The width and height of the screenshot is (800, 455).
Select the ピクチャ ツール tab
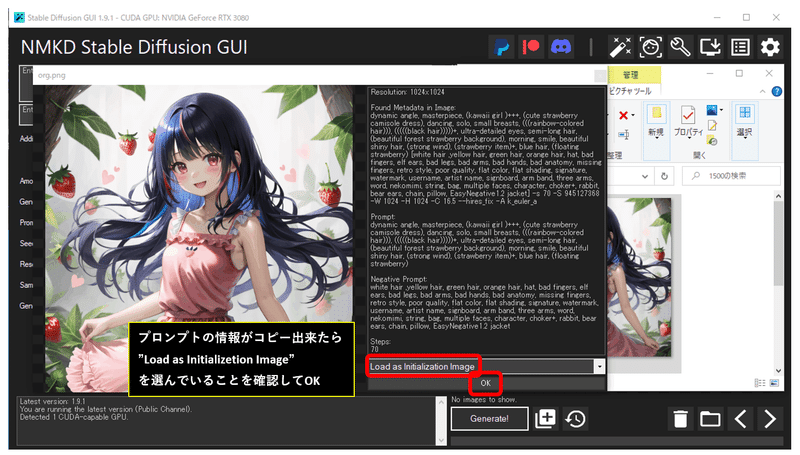click(x=631, y=91)
